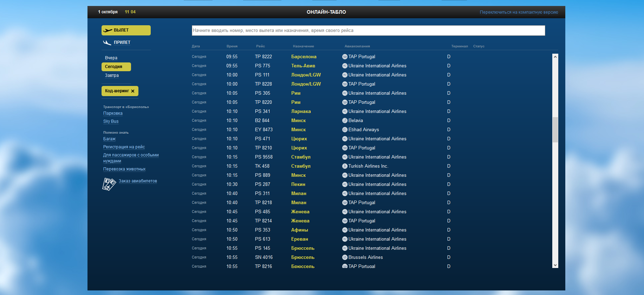Select the Вчера day filter
The width and height of the screenshot is (644, 295).
pos(111,58)
